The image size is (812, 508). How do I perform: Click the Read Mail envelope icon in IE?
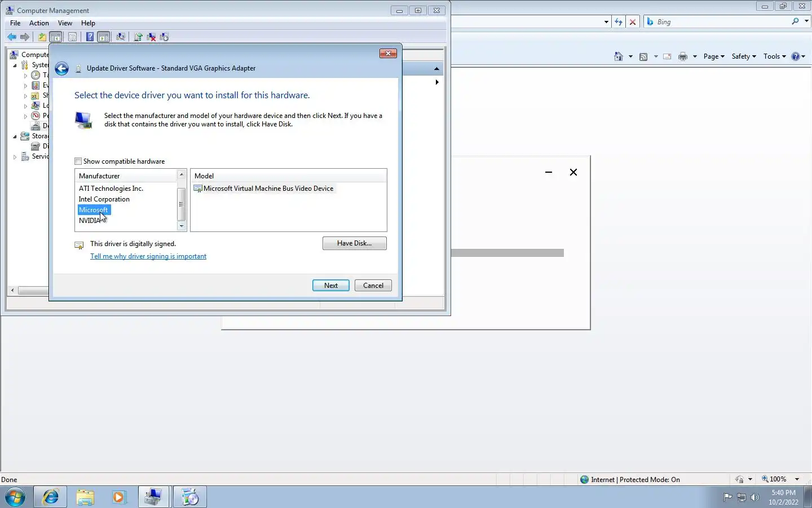coord(667,56)
